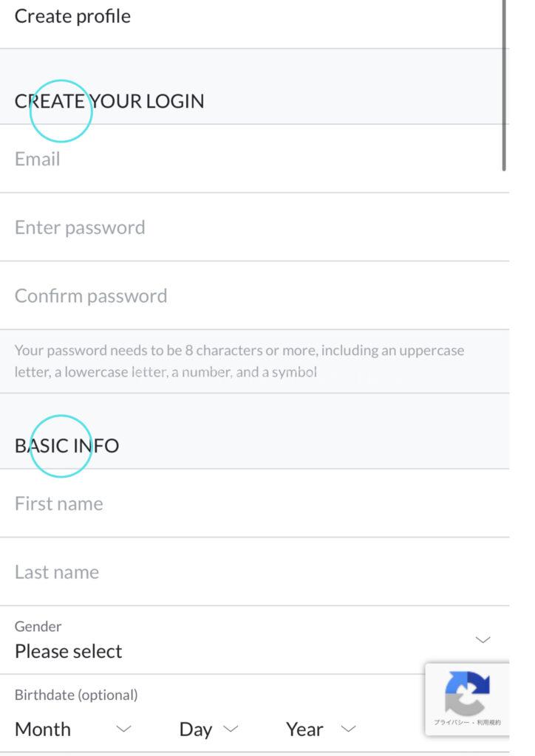The width and height of the screenshot is (535, 756).
Task: Click the chevron arrow beside Day
Action: (x=231, y=729)
